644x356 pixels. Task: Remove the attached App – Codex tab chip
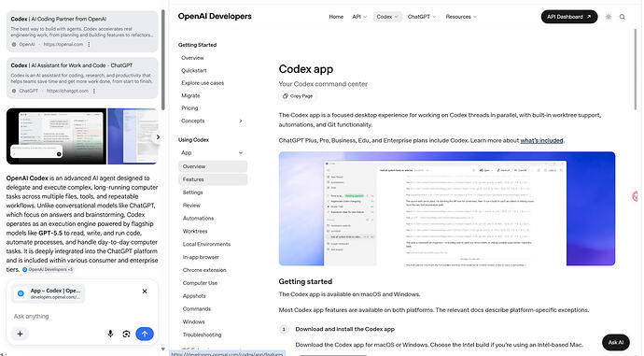click(145, 291)
